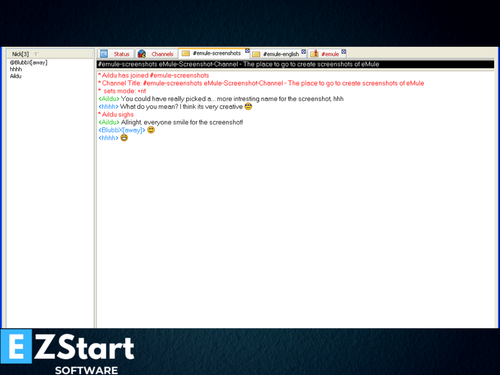Close the #emule-english tab
The image size is (500, 375).
[x=304, y=52]
